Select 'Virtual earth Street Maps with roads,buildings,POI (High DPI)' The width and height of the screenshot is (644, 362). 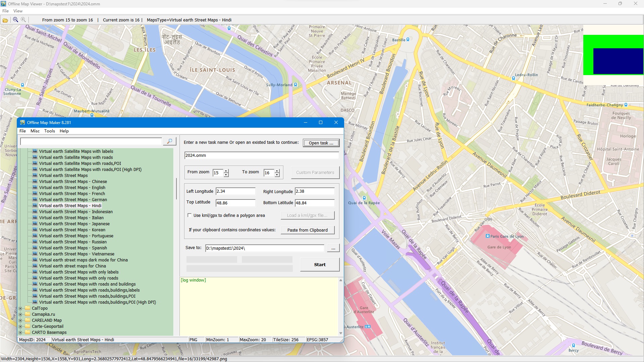pos(98,302)
